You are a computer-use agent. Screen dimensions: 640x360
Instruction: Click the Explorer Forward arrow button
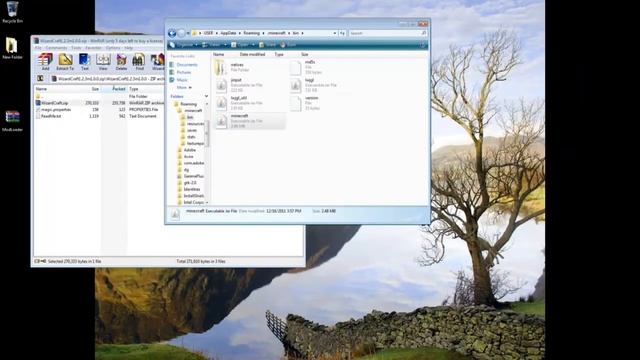(181, 33)
